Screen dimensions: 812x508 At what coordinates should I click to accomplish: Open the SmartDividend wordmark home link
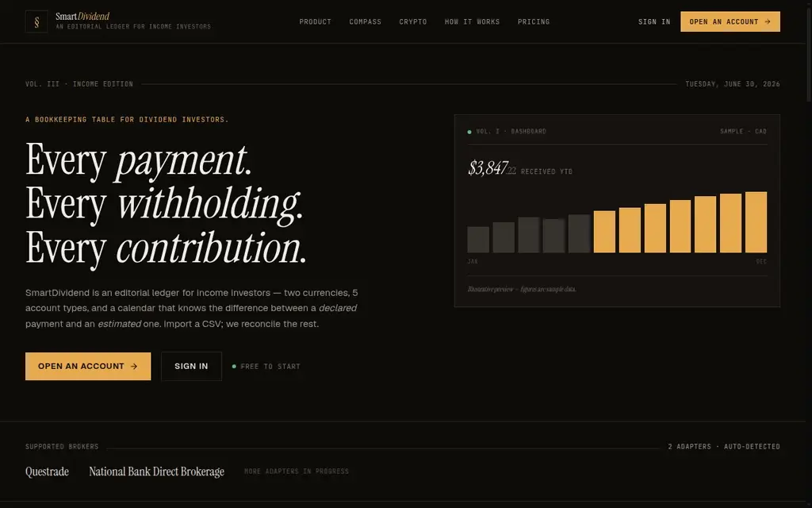pos(82,16)
